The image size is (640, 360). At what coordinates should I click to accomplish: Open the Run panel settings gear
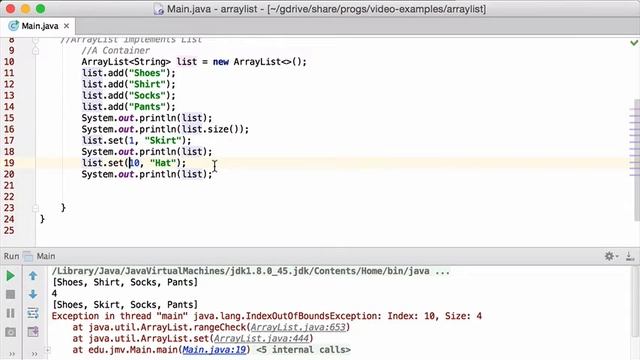(610, 256)
